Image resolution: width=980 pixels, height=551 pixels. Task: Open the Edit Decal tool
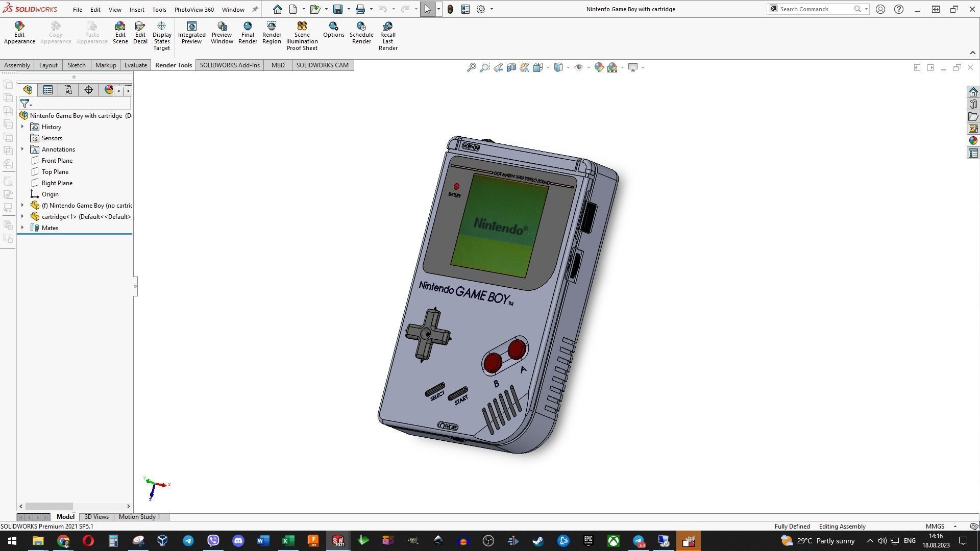[140, 33]
